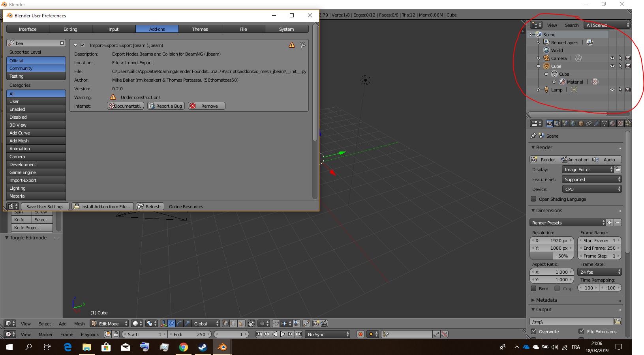The width and height of the screenshot is (644, 355).
Task: Click the resolution 50% percentage slider
Action: pyautogui.click(x=552, y=256)
